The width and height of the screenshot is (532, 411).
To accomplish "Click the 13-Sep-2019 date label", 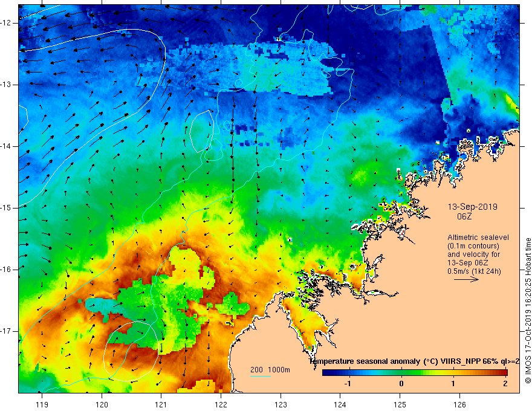I will (472, 207).
